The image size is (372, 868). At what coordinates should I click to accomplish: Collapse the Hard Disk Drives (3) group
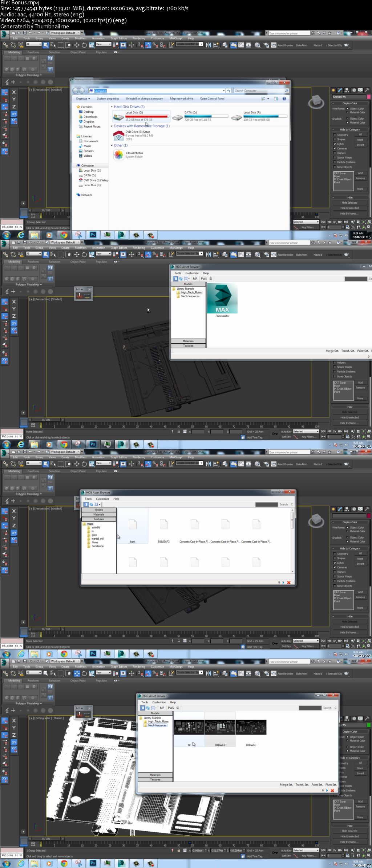click(112, 107)
